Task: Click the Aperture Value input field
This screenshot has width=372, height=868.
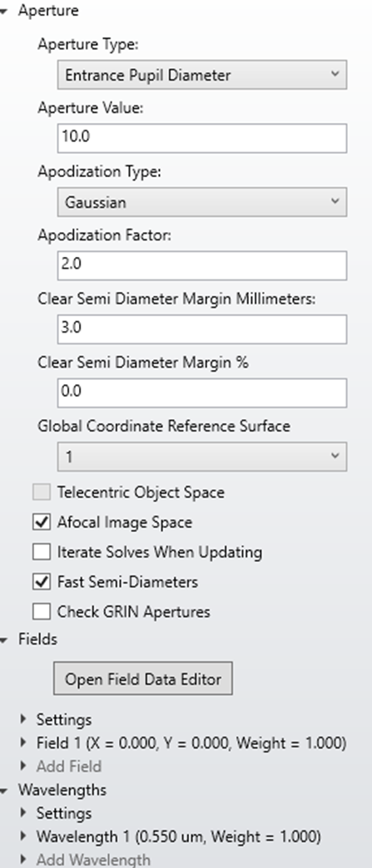Action: coord(201,138)
